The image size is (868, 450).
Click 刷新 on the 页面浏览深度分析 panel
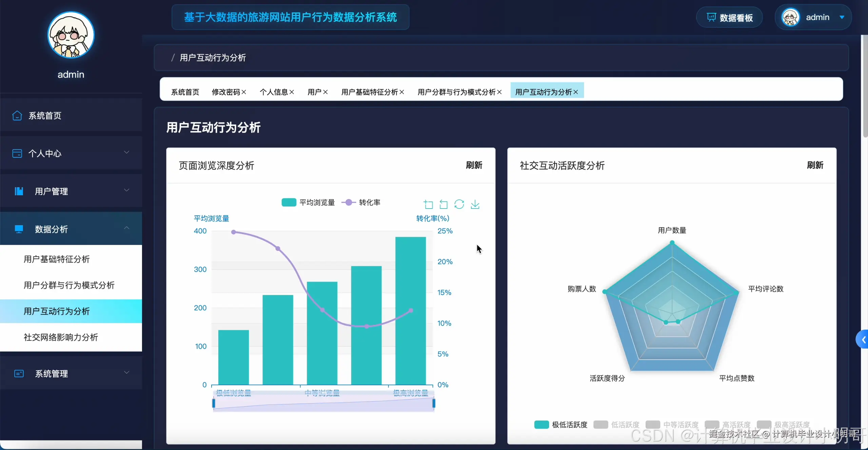click(474, 165)
